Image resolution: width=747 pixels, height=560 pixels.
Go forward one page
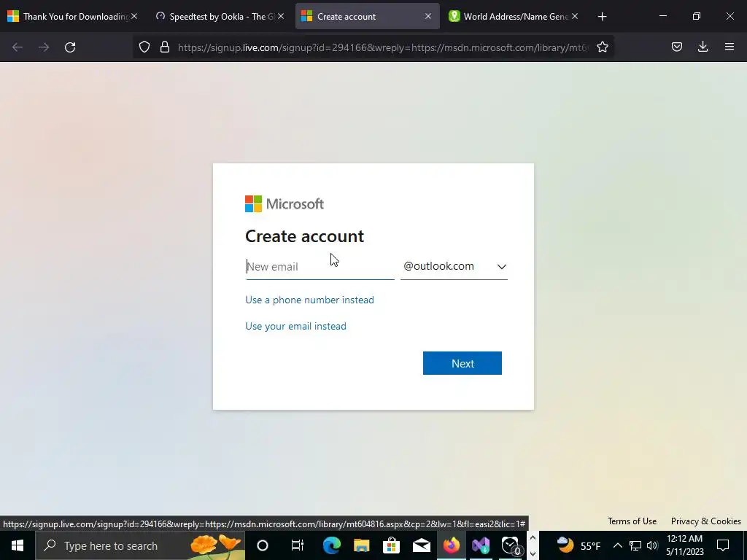point(44,47)
